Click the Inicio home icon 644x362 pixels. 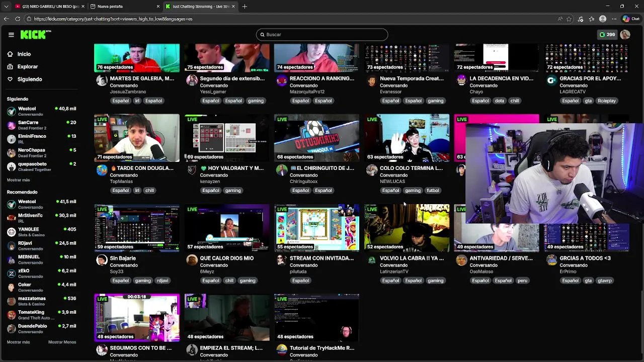click(x=10, y=54)
